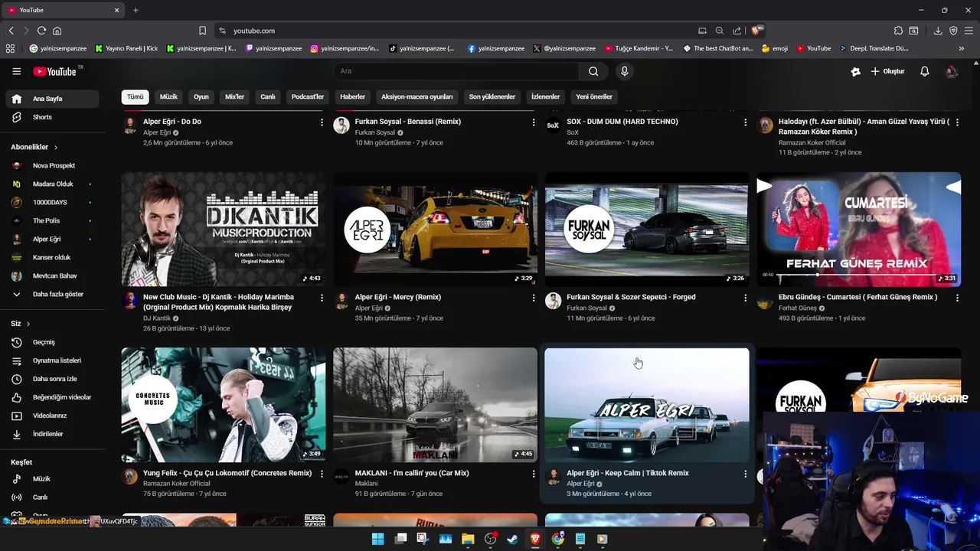Open Geçmiş history in sidebar
Image resolution: width=980 pixels, height=551 pixels.
pyautogui.click(x=52, y=342)
